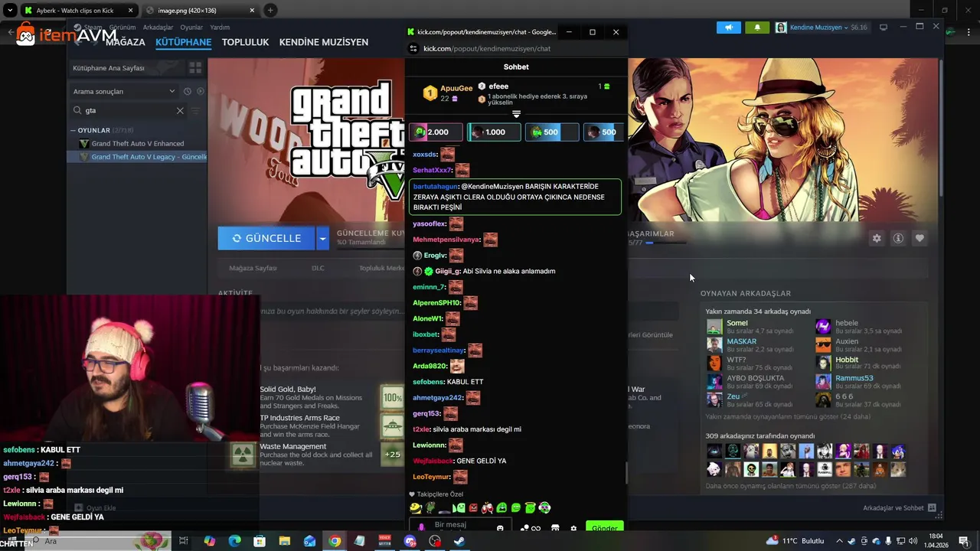Screen dimensions: 980x551
Task: Clear the 'gta' library search
Action: [x=180, y=110]
